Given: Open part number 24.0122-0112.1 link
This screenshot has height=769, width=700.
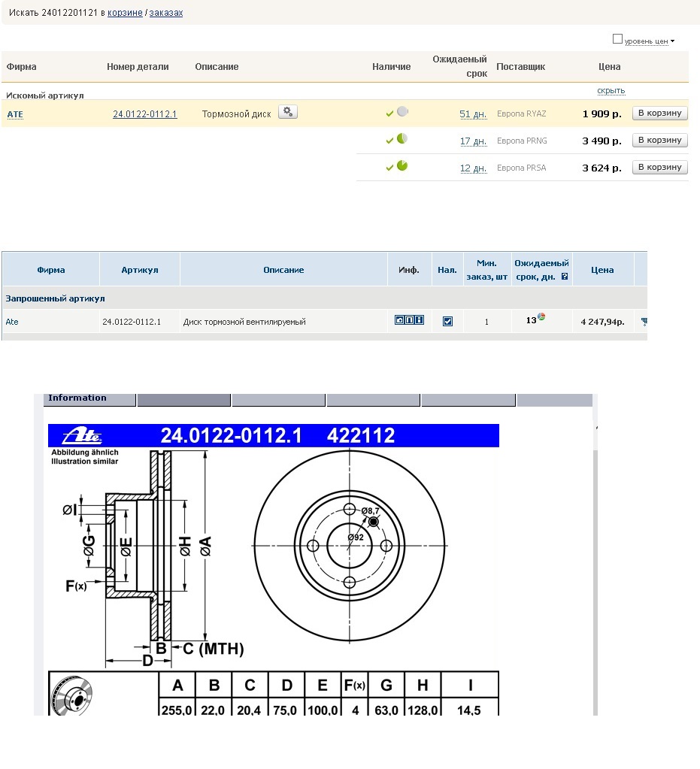Looking at the screenshot, I should [x=144, y=114].
